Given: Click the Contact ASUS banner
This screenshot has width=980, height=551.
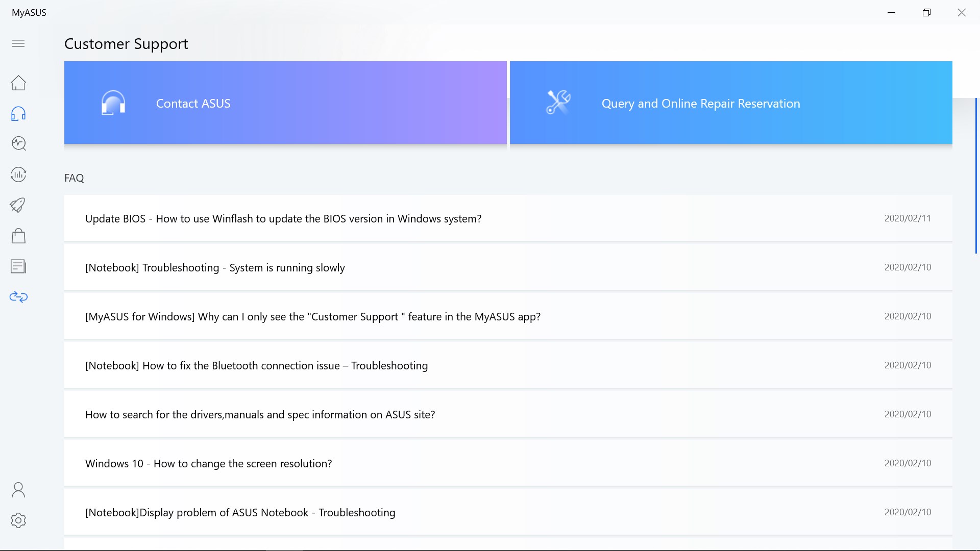Looking at the screenshot, I should coord(285,103).
